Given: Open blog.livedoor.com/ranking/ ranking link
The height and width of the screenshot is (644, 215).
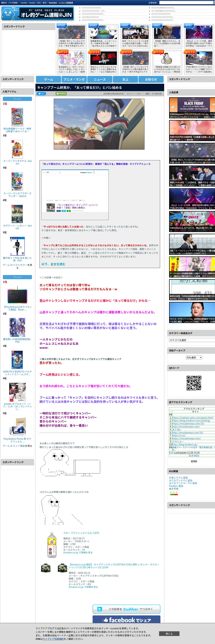Looking at the screenshot, I should click(x=191, y=420).
